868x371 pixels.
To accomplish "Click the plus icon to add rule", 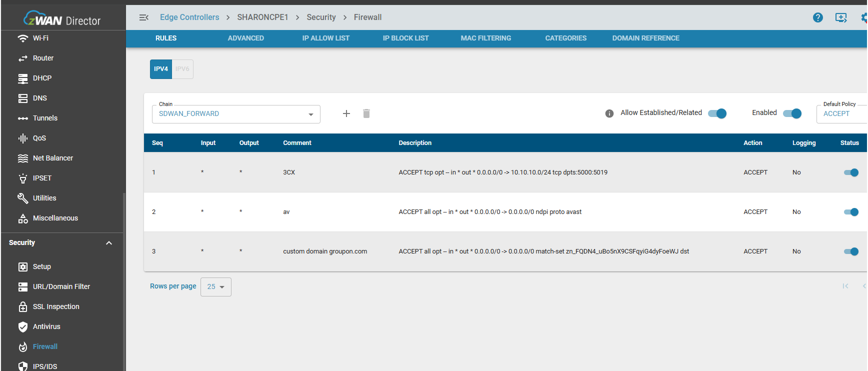I will 346,113.
